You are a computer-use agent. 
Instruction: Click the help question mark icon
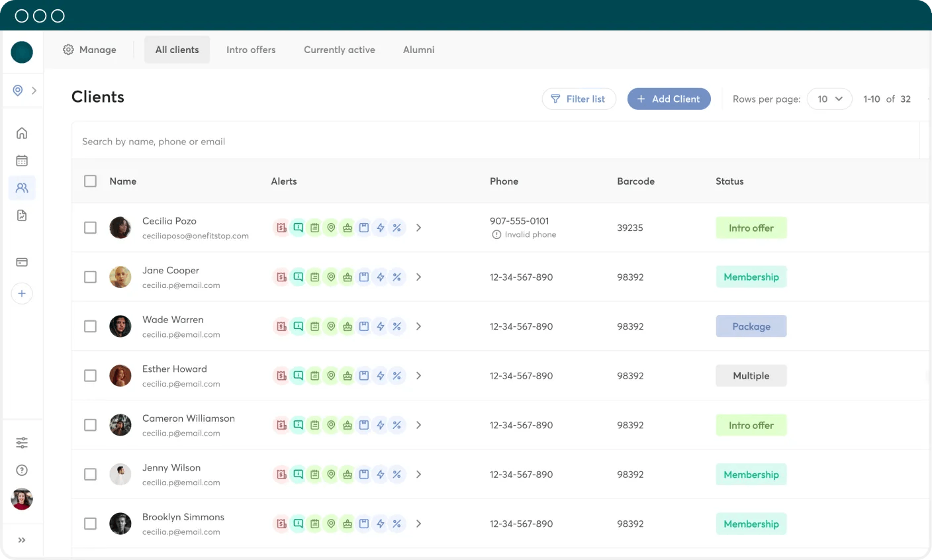click(x=22, y=470)
